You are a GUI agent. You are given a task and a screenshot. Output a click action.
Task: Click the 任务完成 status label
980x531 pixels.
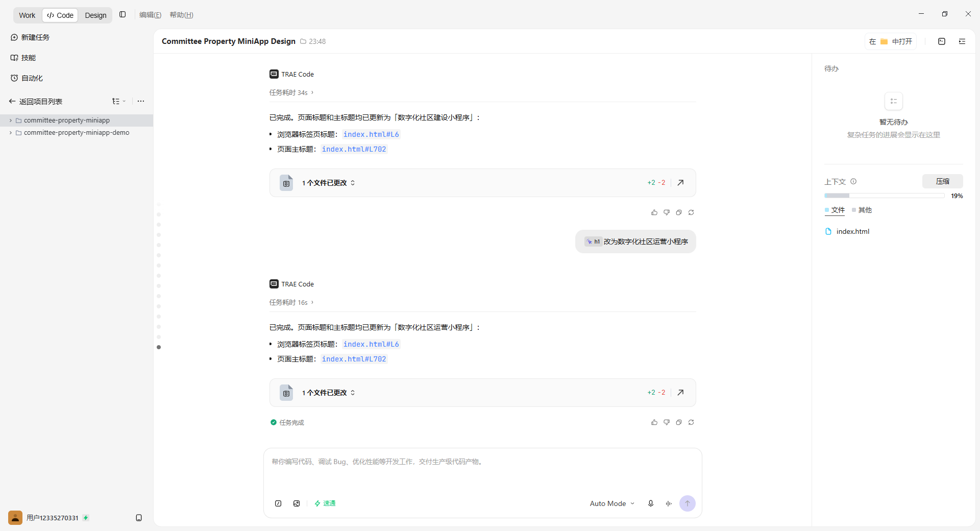coord(287,422)
